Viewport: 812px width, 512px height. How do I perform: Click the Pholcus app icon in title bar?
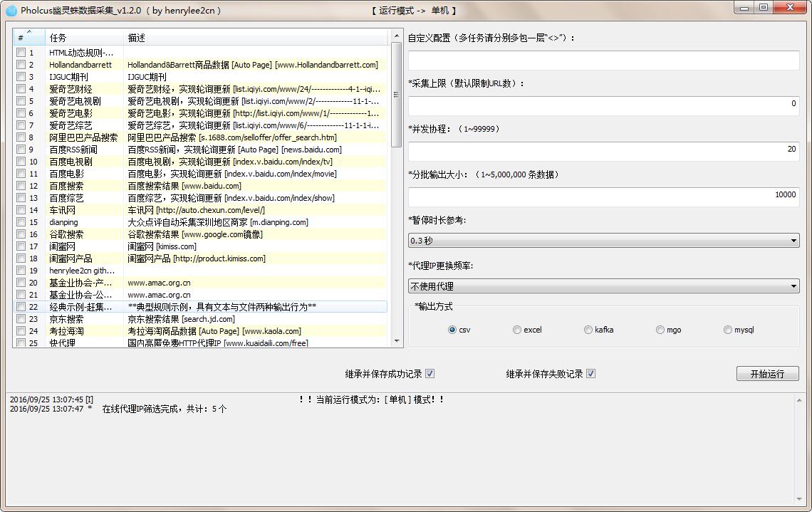[11, 10]
